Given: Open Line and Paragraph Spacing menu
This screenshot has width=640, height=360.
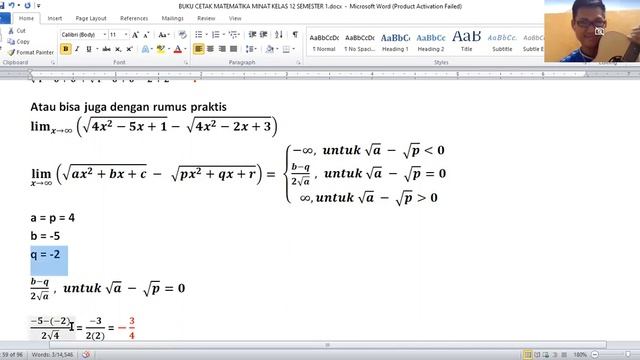Looking at the screenshot, I should tap(251, 49).
